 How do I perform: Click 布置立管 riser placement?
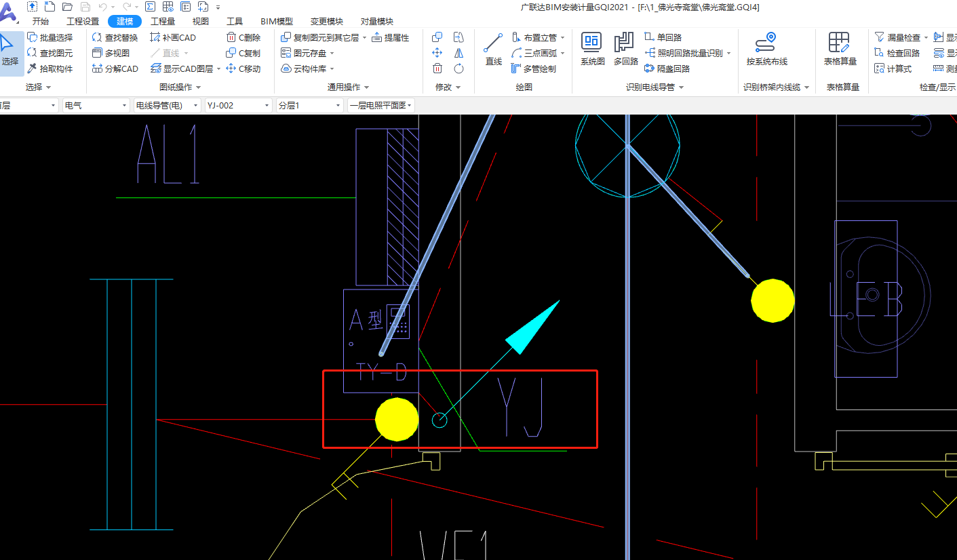coord(534,37)
